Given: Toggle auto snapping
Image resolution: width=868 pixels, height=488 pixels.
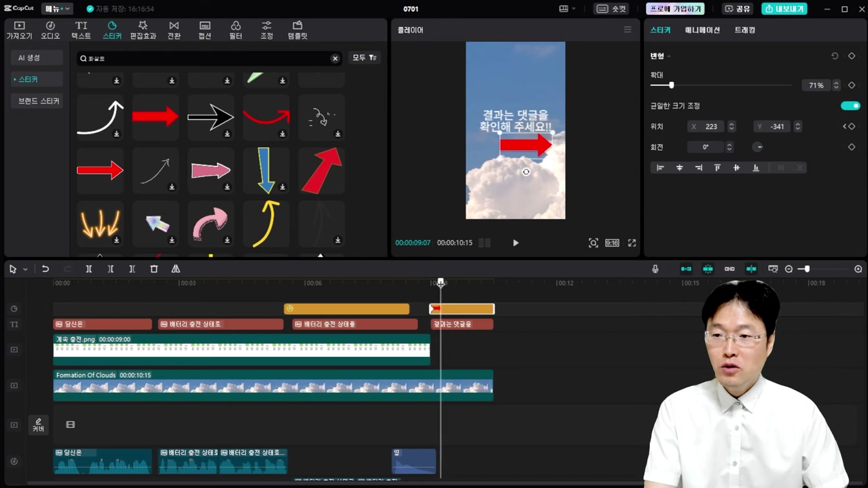Looking at the screenshot, I should pos(708,269).
